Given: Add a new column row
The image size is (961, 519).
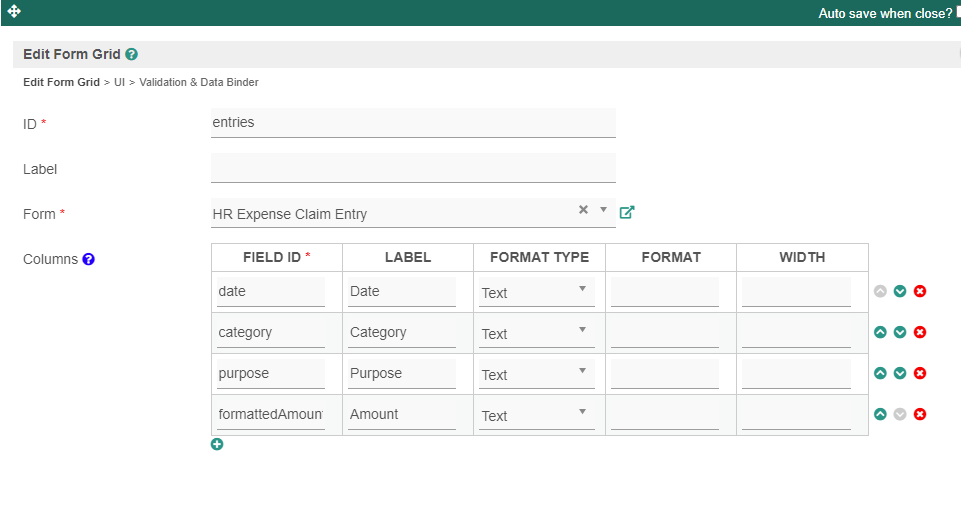Looking at the screenshot, I should [x=217, y=444].
